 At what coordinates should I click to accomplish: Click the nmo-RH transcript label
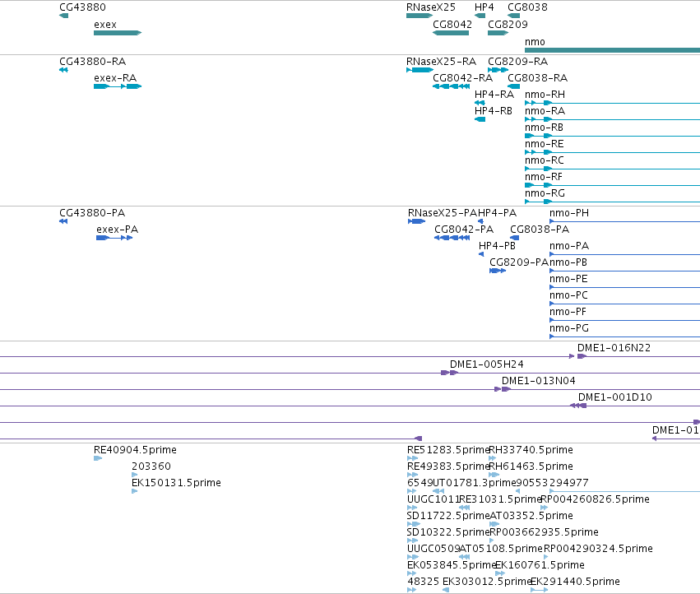coord(545,95)
